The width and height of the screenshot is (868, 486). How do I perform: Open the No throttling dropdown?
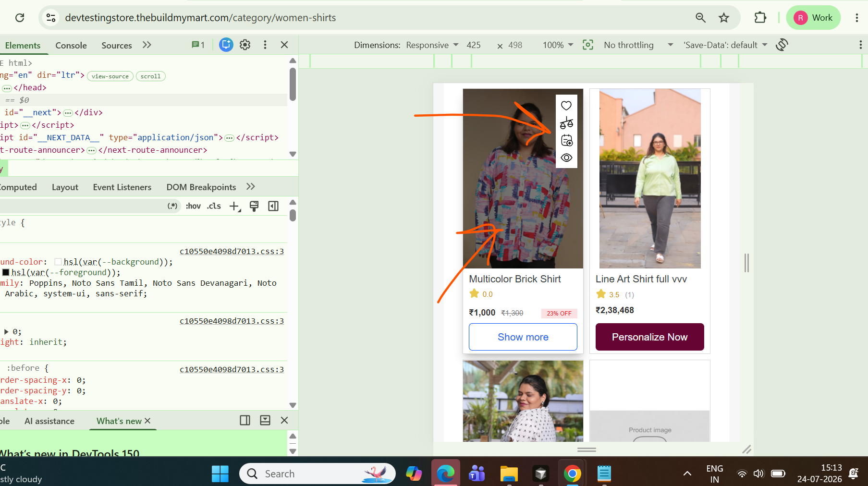(x=638, y=45)
